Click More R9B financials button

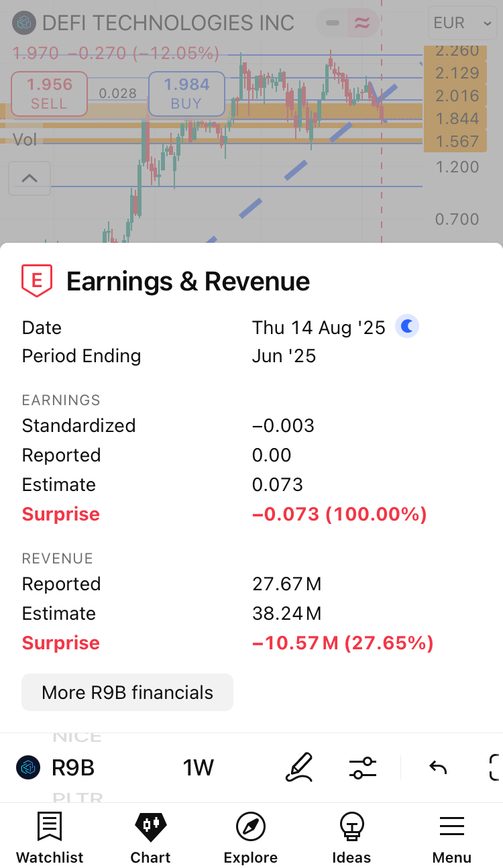coord(127,692)
